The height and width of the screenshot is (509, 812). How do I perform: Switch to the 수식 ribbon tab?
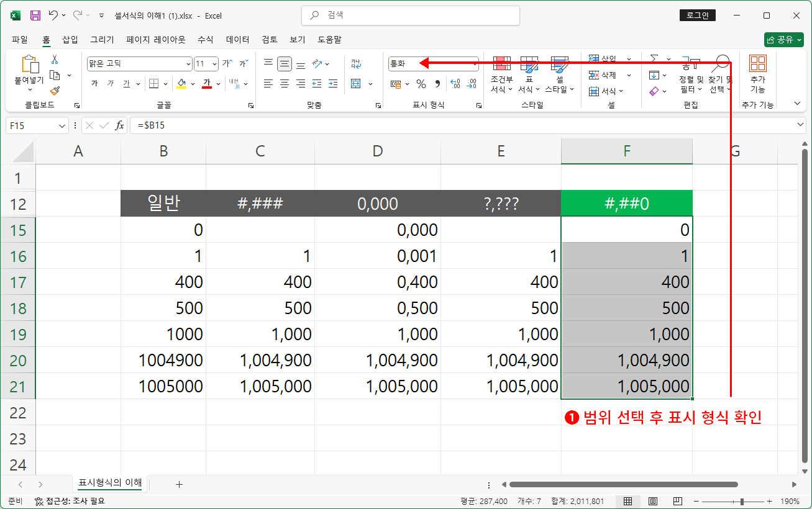point(206,40)
